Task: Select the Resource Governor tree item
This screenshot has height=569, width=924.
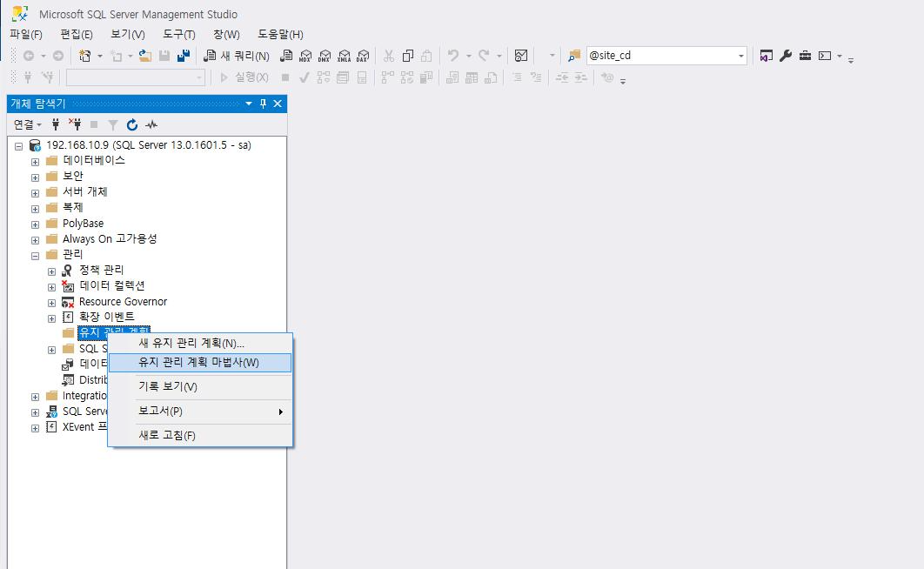Action: point(123,302)
